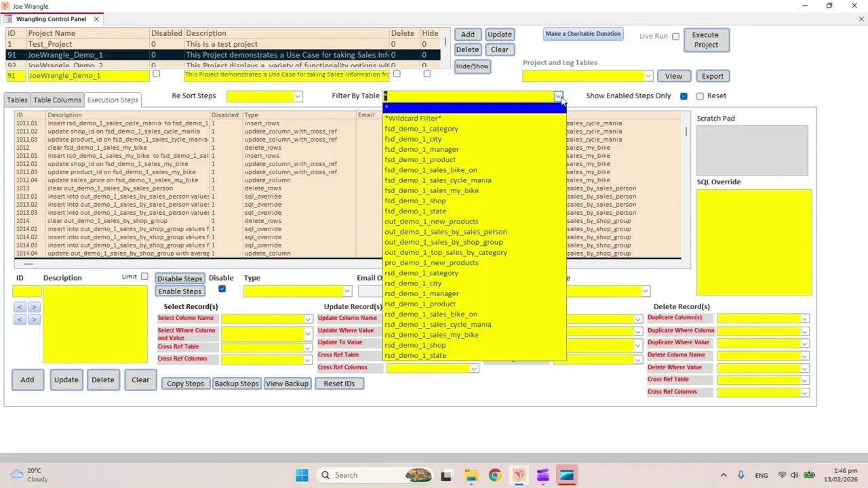Open the step Type dropdown

(347, 291)
